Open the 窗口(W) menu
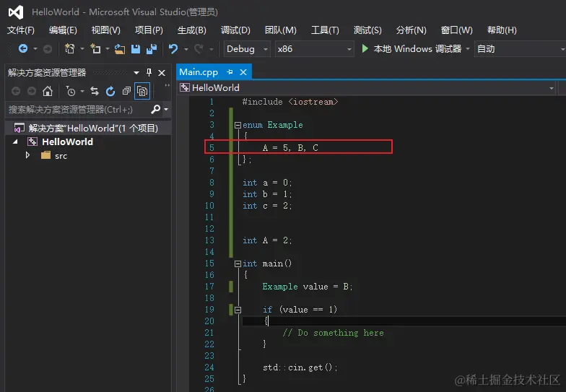The width and height of the screenshot is (566, 392). coord(456,30)
